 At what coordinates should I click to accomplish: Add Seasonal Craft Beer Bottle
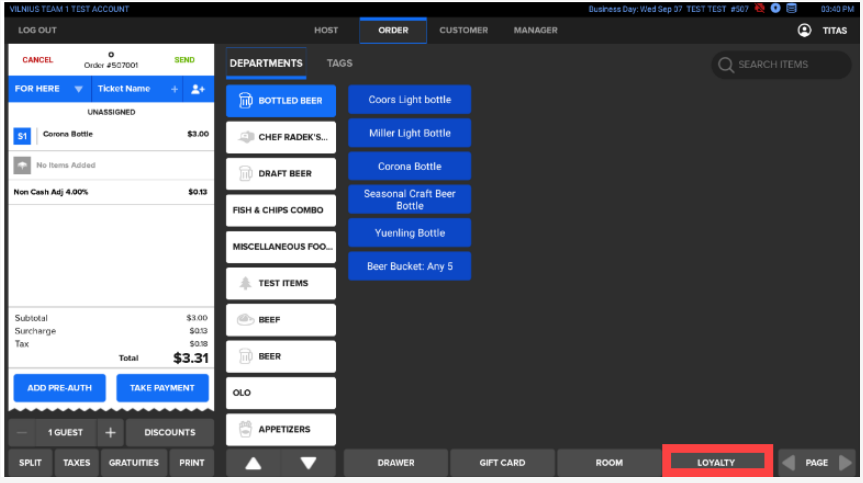point(409,200)
